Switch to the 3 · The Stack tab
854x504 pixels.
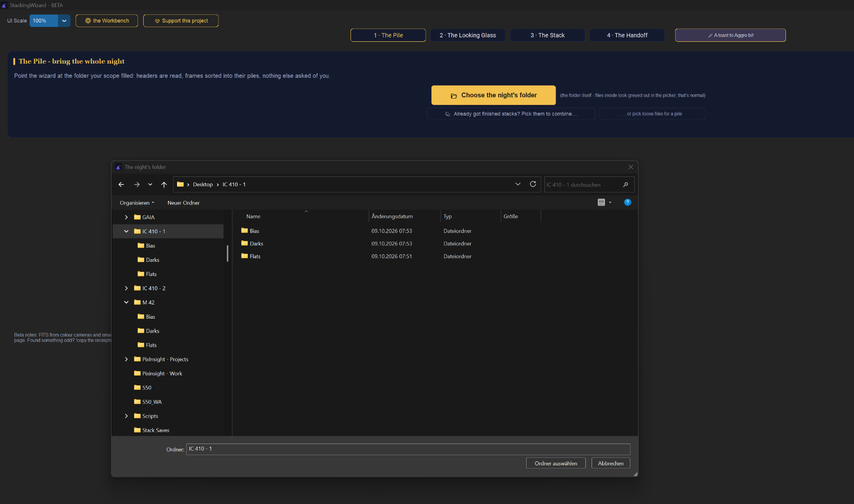pos(548,35)
